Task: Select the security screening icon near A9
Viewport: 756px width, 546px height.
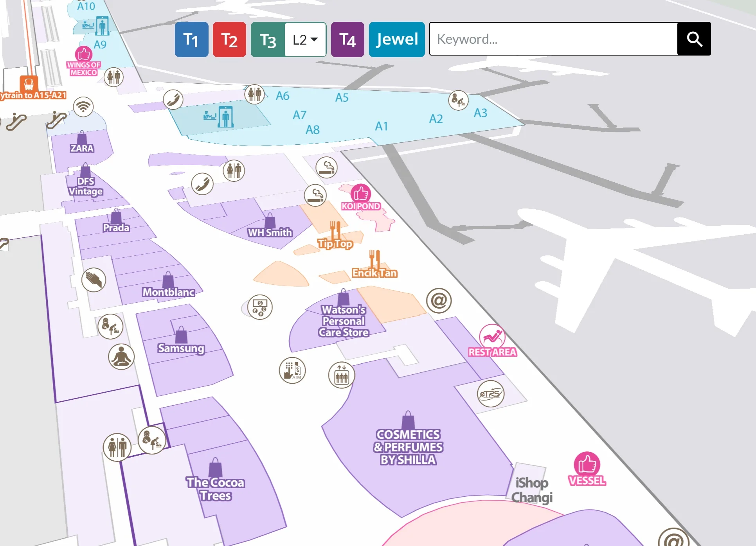Action: [96, 26]
